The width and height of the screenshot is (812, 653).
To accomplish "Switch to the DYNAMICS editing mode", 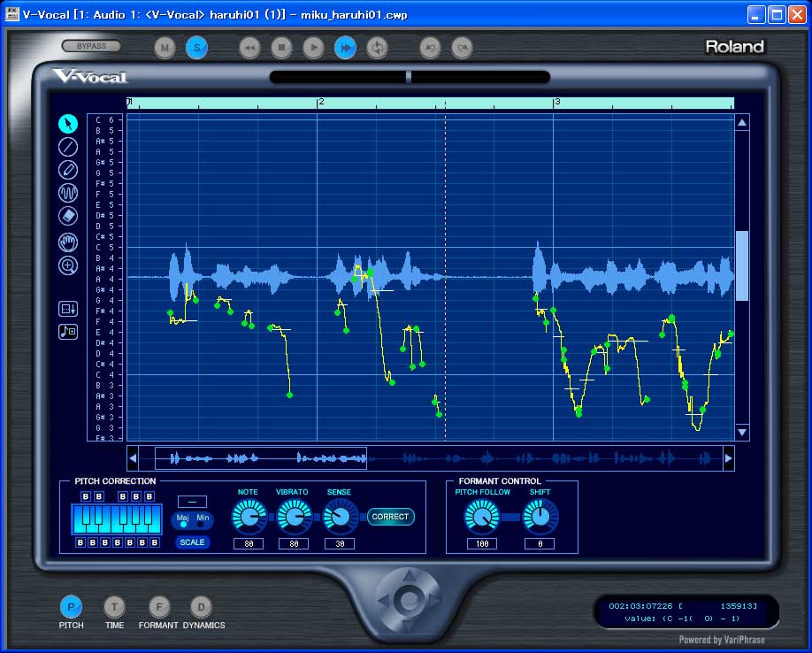I will pyautogui.click(x=202, y=607).
